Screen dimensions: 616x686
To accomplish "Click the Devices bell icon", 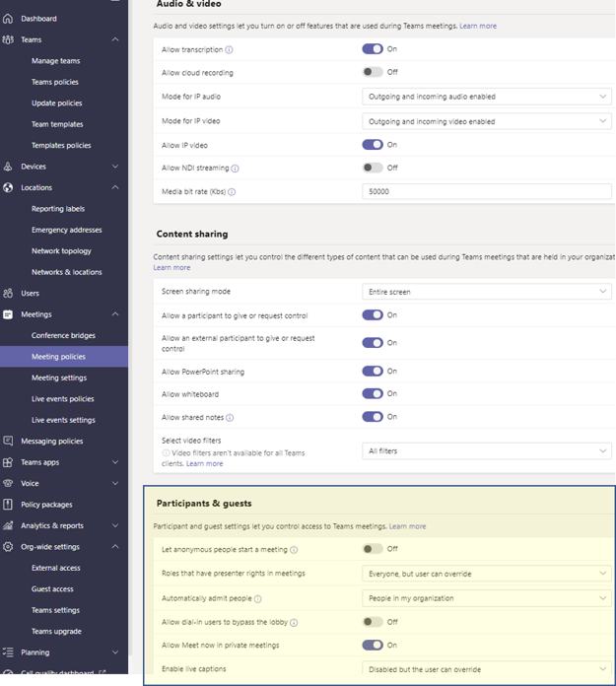I will point(8,167).
